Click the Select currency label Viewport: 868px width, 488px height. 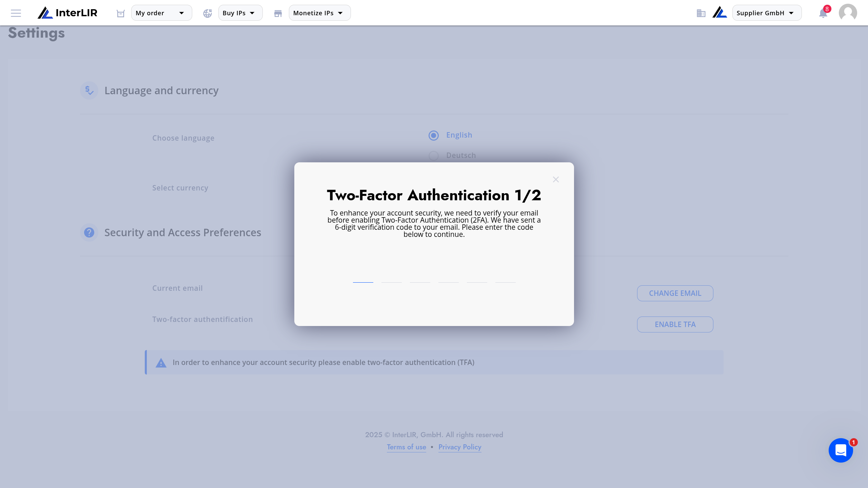[180, 188]
